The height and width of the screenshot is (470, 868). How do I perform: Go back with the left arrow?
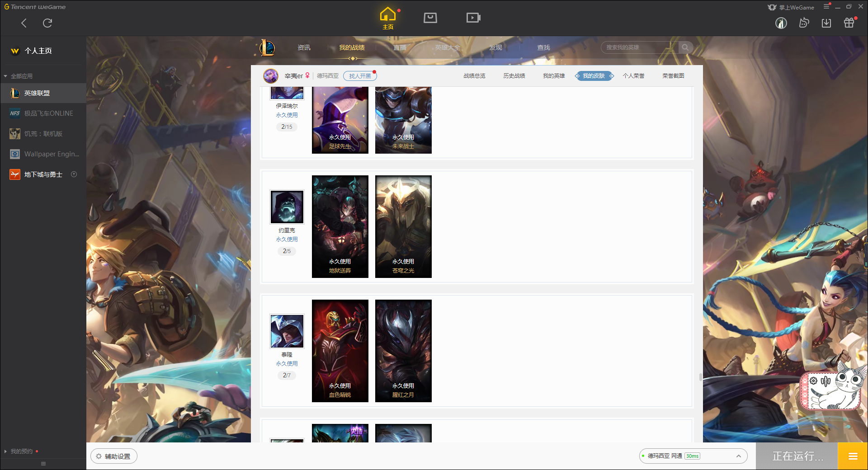click(x=24, y=23)
